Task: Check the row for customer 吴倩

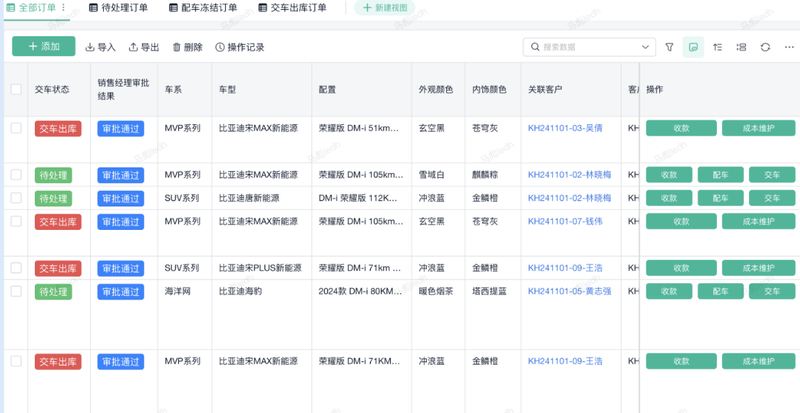Action: [x=16, y=128]
